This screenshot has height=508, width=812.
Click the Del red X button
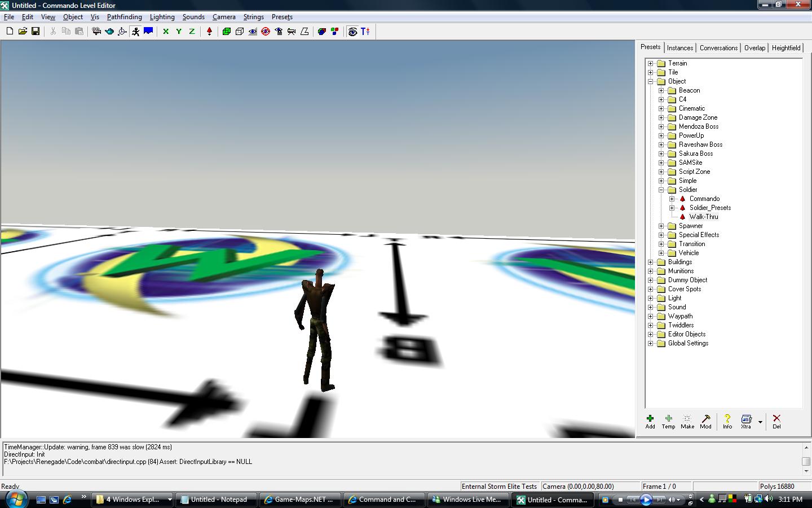click(x=776, y=421)
